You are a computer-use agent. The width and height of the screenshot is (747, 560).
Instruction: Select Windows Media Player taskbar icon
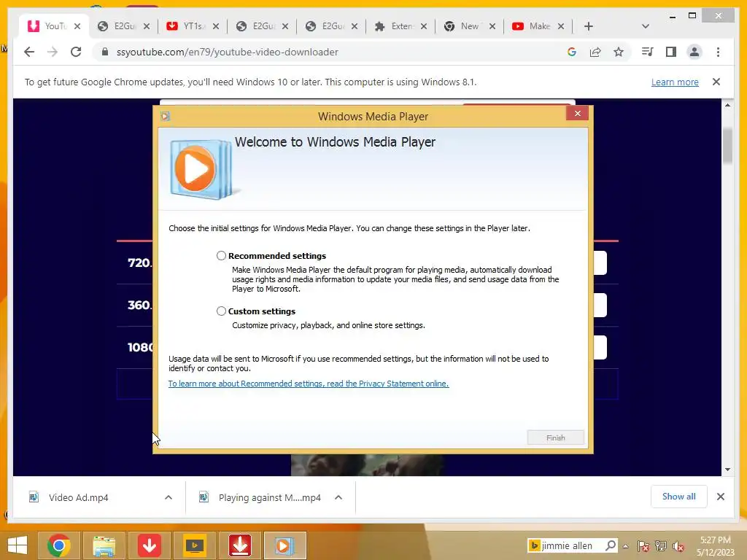285,545
